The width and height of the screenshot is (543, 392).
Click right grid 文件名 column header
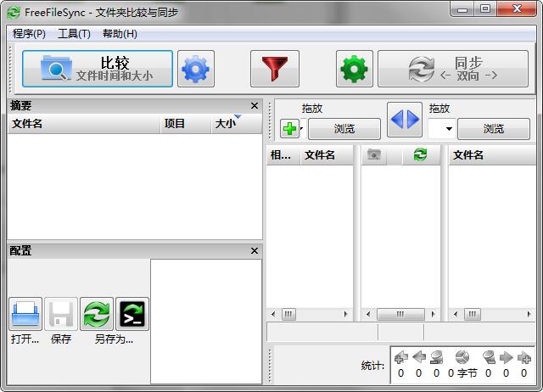pos(492,154)
